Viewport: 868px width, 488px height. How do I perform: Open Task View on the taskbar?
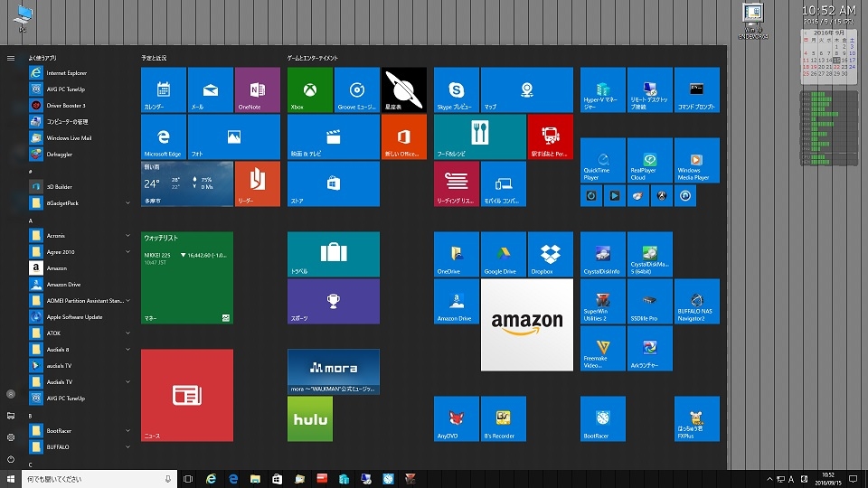click(188, 479)
